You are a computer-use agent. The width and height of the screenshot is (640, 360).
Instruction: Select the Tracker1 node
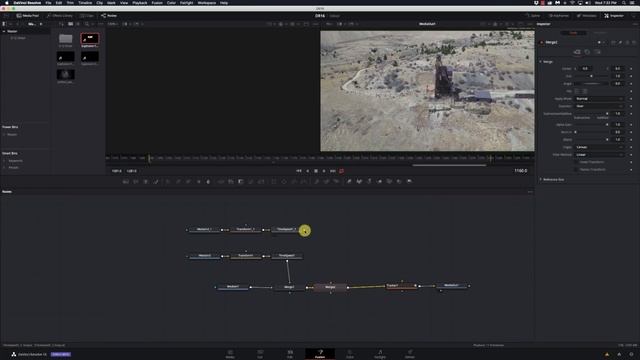pos(401,286)
